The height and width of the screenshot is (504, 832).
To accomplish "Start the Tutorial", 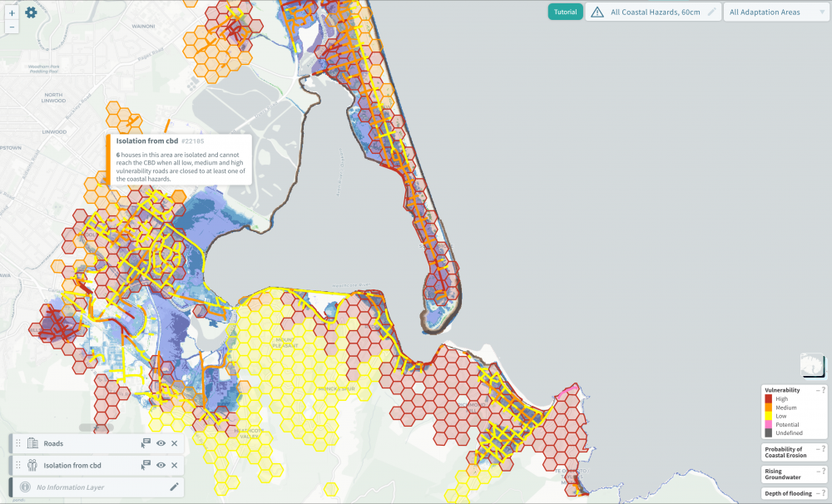I will [565, 12].
